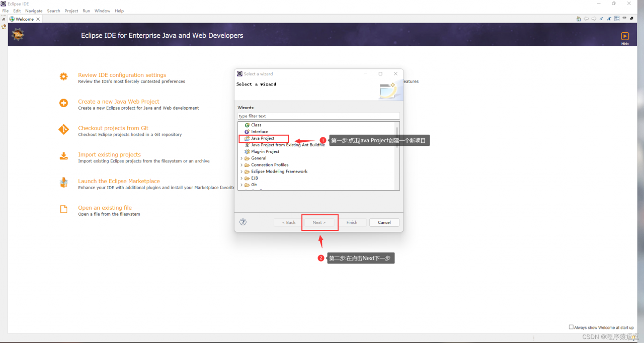This screenshot has height=343, width=644.
Task: Select Plug-in Project in the wizards list
Action: click(265, 151)
